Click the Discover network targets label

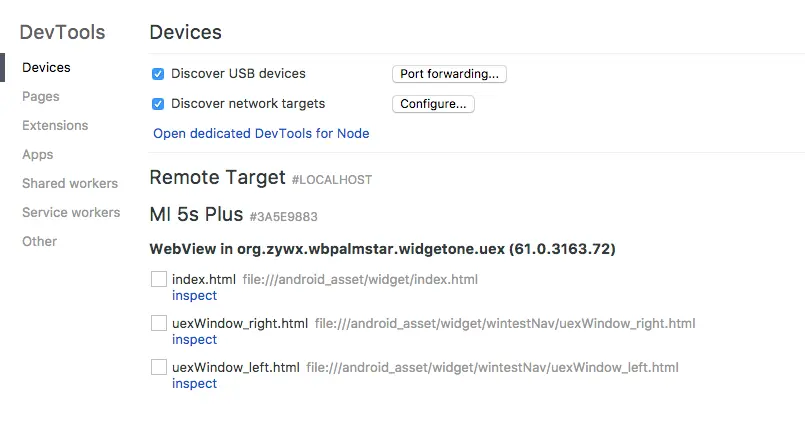[248, 104]
